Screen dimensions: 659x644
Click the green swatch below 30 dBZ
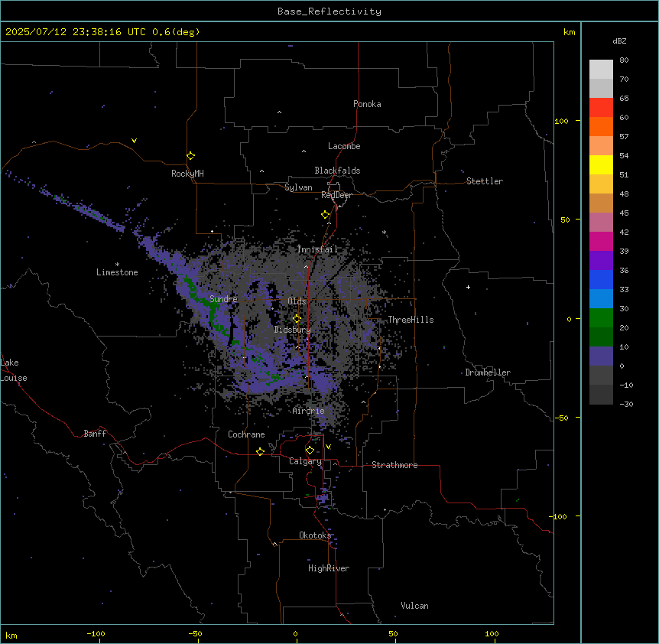coord(601,318)
